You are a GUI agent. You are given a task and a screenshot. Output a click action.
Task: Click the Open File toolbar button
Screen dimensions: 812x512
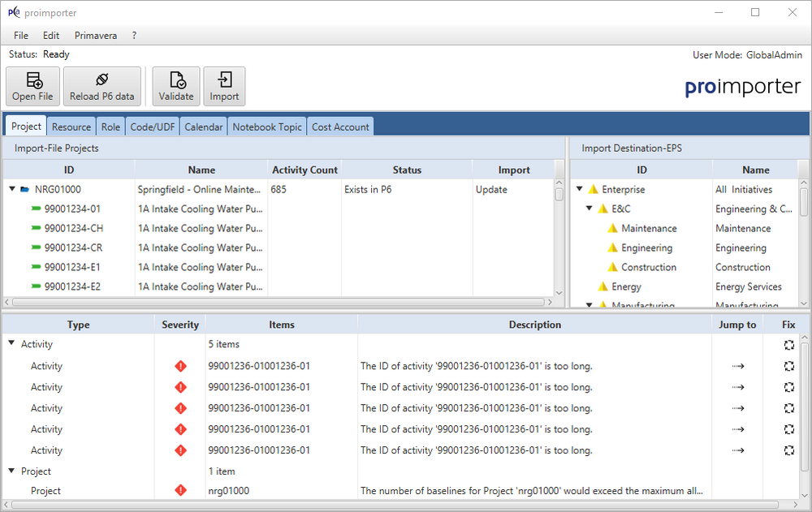[32, 87]
